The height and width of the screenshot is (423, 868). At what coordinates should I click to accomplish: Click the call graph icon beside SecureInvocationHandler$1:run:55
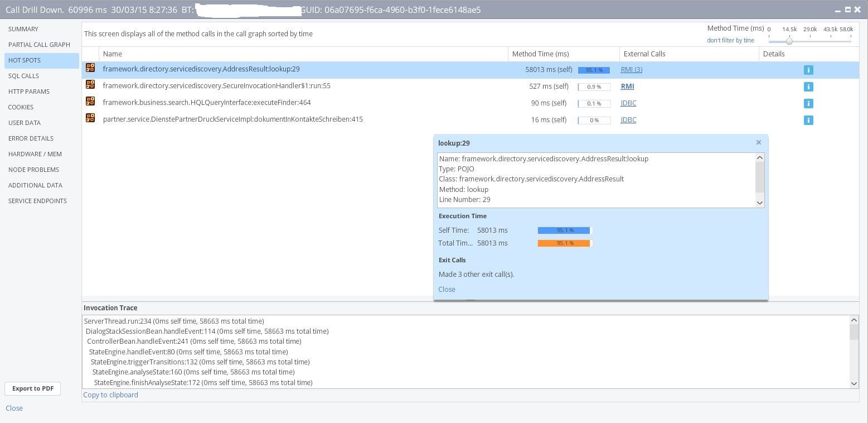click(x=90, y=85)
